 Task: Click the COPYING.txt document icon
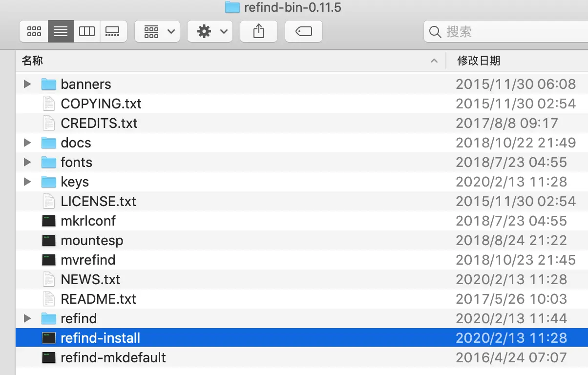(49, 104)
